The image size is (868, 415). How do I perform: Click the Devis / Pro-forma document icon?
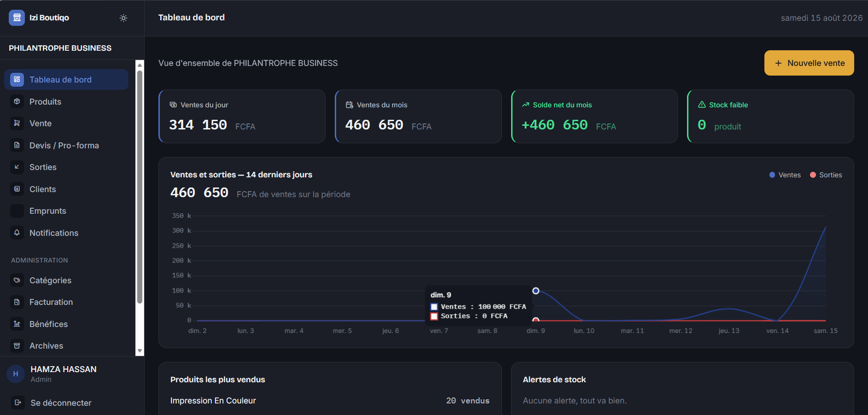coord(17,145)
